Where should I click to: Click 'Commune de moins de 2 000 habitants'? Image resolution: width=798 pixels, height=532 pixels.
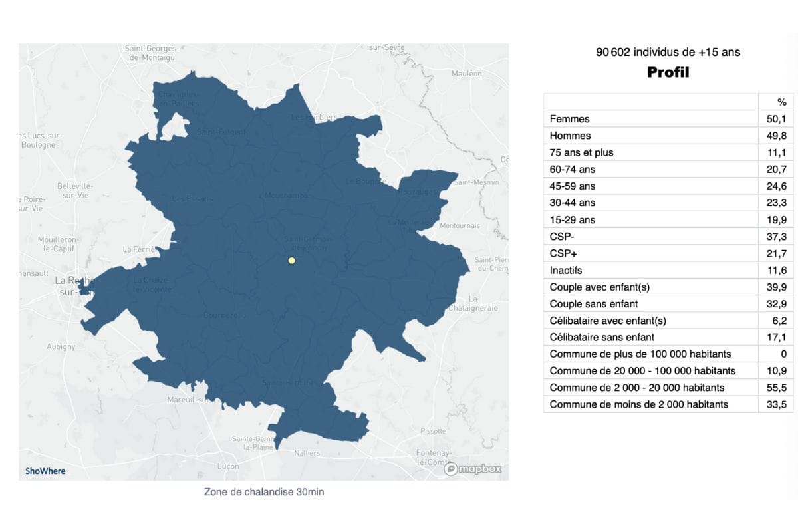click(x=638, y=404)
